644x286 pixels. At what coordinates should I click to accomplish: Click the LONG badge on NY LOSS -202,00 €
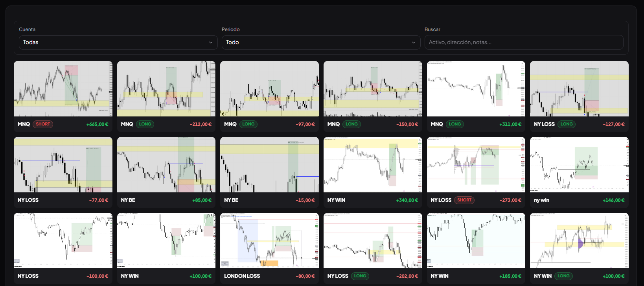tap(360, 276)
